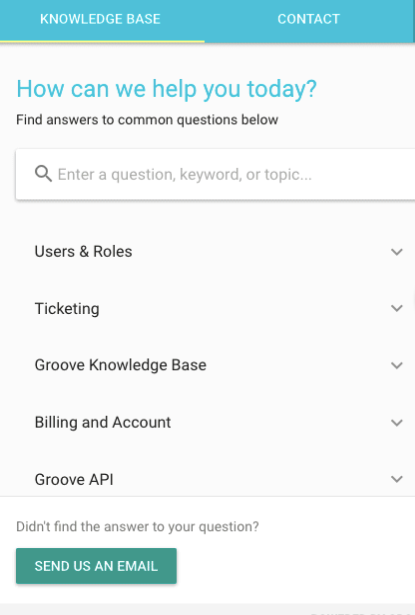Click the Powered by footer text
The image size is (415, 615).
[361, 613]
